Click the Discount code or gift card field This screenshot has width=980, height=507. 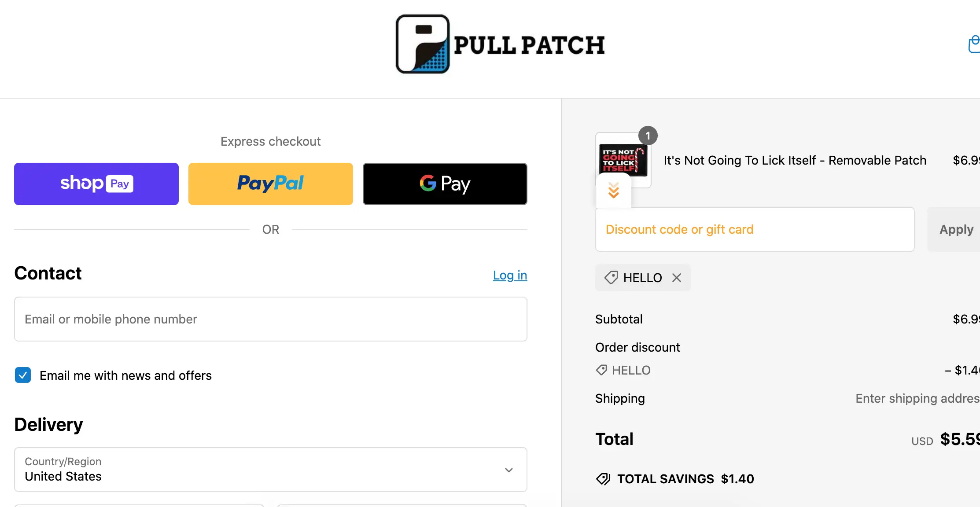tap(755, 229)
